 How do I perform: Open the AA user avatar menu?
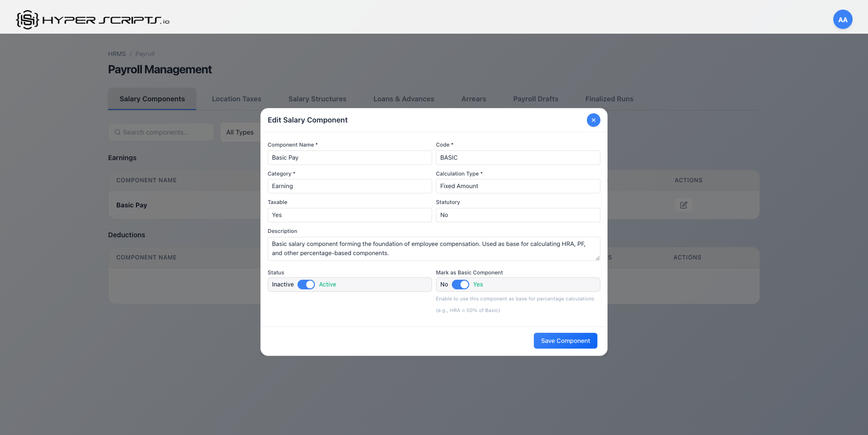point(842,19)
